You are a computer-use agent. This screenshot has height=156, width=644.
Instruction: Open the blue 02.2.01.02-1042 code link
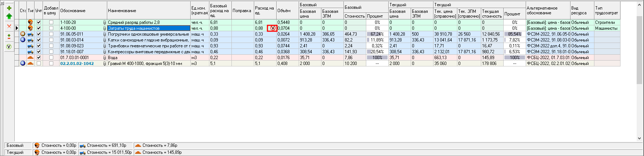[77, 64]
